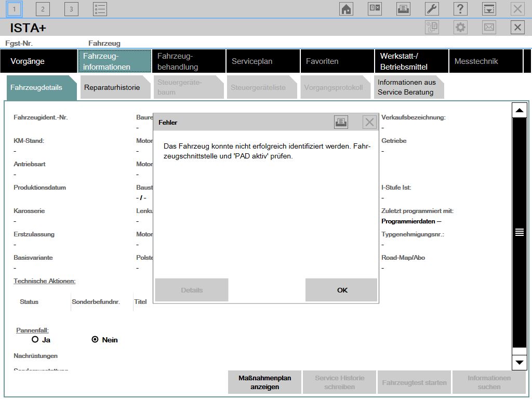The height and width of the screenshot is (399, 532).
Task: Open the Steuergeräteliste sub-tab
Action: pos(262,87)
